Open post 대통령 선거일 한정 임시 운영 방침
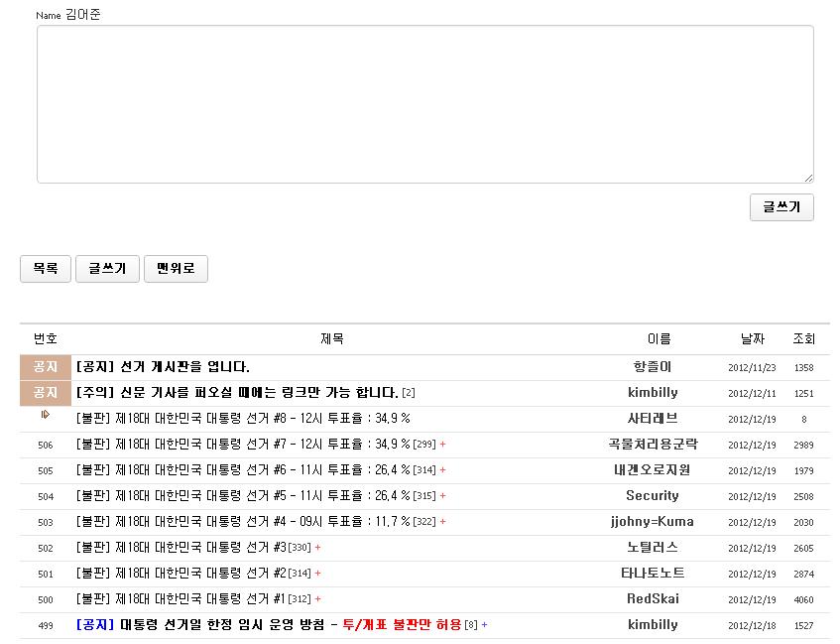Screen dimensions: 840x644 269,624
